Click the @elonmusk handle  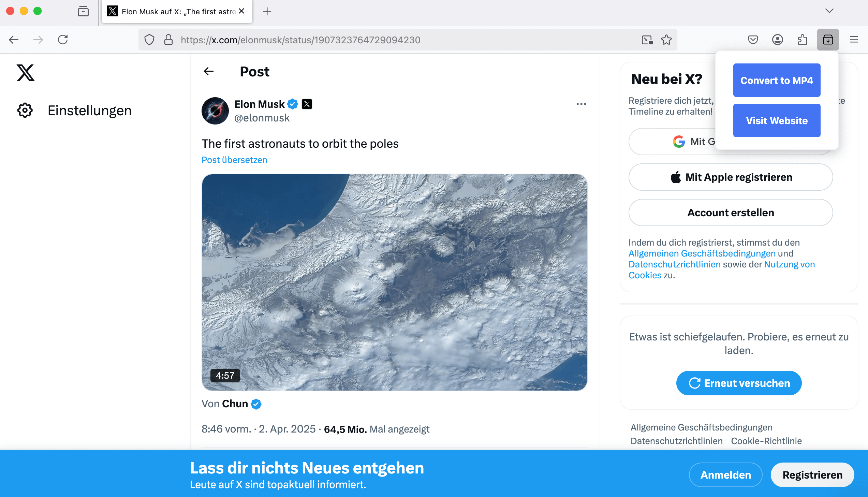coord(262,118)
